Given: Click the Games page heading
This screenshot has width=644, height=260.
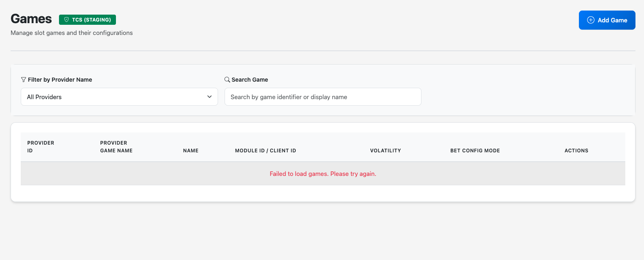Looking at the screenshot, I should click(31, 19).
